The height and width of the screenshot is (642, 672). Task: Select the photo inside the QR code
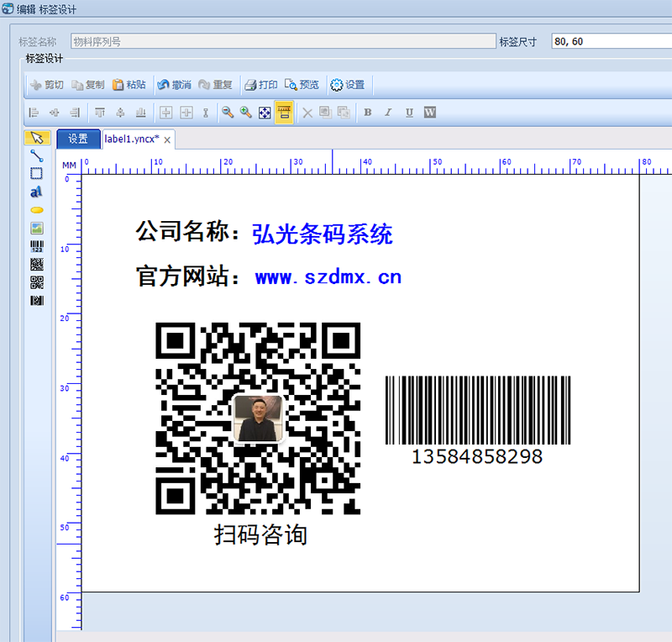click(258, 418)
